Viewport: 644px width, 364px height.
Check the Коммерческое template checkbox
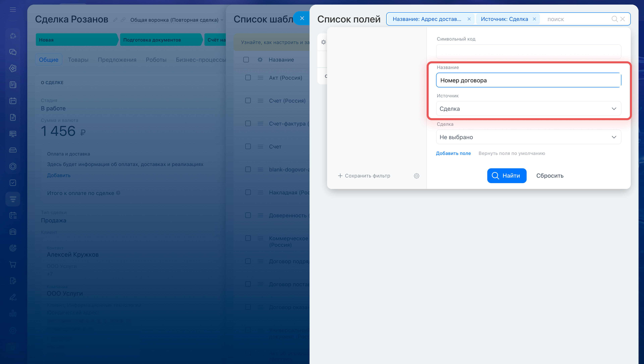click(248, 238)
